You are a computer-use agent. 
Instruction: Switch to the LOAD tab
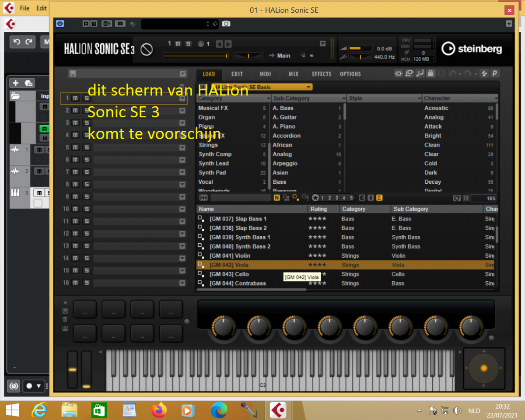click(x=209, y=74)
